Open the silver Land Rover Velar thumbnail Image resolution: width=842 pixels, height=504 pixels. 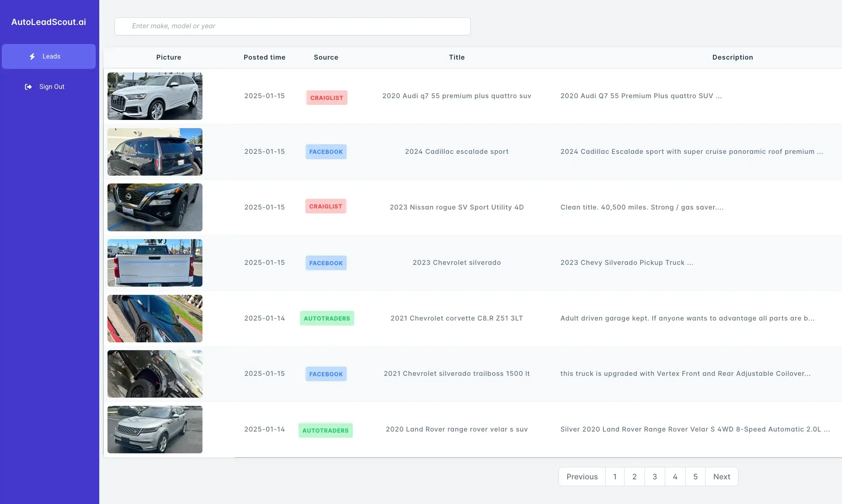(155, 429)
